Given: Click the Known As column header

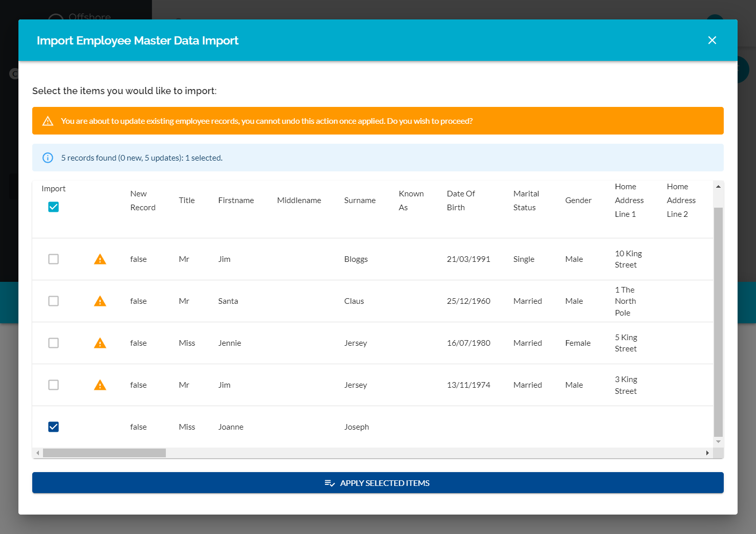Looking at the screenshot, I should tap(411, 201).
